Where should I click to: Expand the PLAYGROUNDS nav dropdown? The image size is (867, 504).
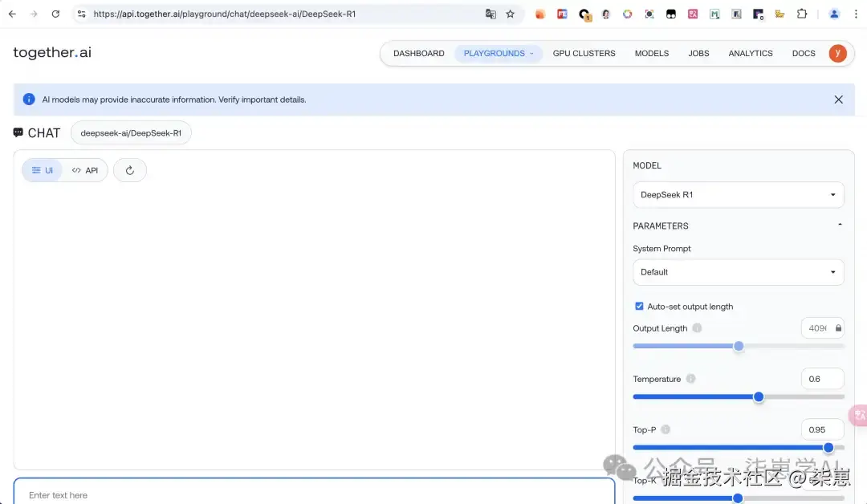click(x=499, y=54)
